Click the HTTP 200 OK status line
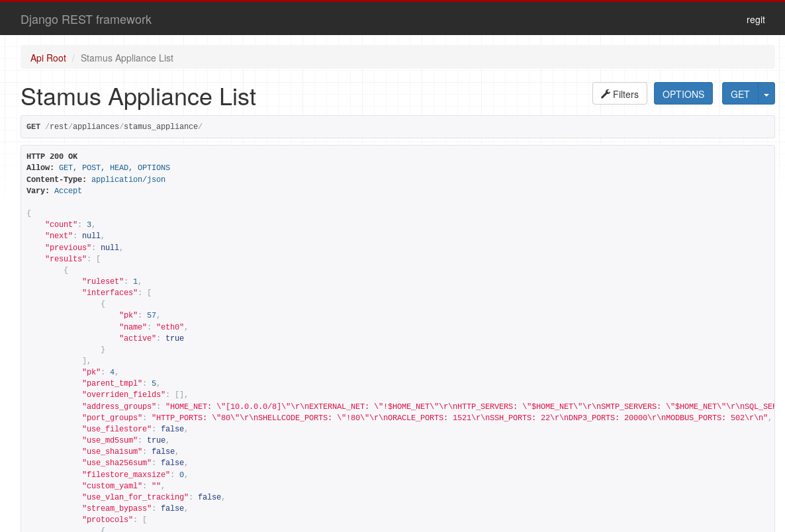 tap(52, 156)
